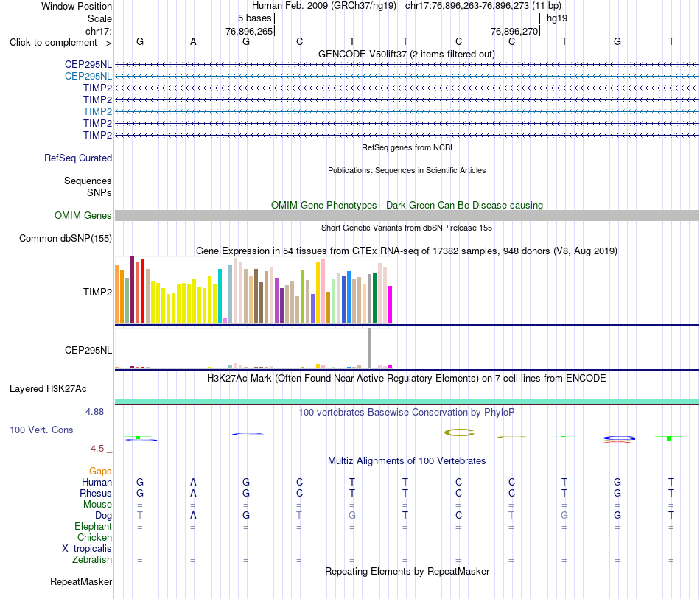Screen dimensions: 700x599
Task: Click the '5 bases' scale bar label
Action: 254,18
